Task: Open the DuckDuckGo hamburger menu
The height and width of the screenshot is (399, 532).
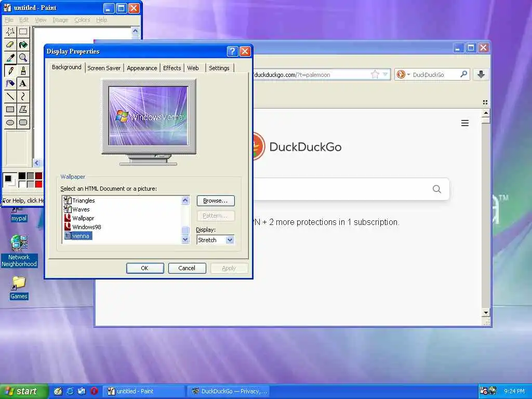Action: point(465,123)
